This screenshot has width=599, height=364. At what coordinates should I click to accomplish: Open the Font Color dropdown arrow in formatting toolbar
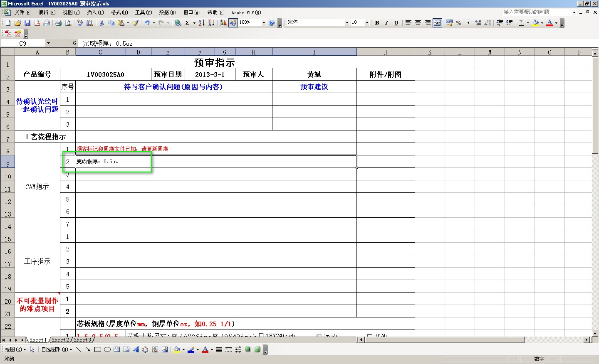point(556,23)
